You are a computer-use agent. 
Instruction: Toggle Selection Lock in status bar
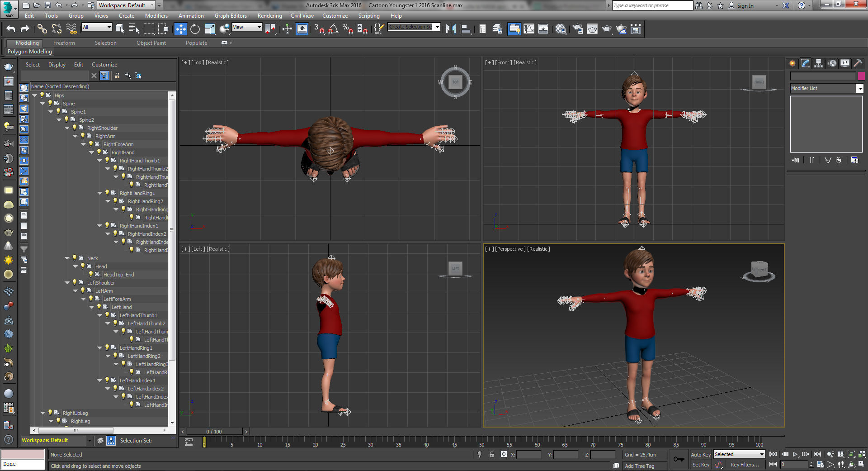click(491, 454)
